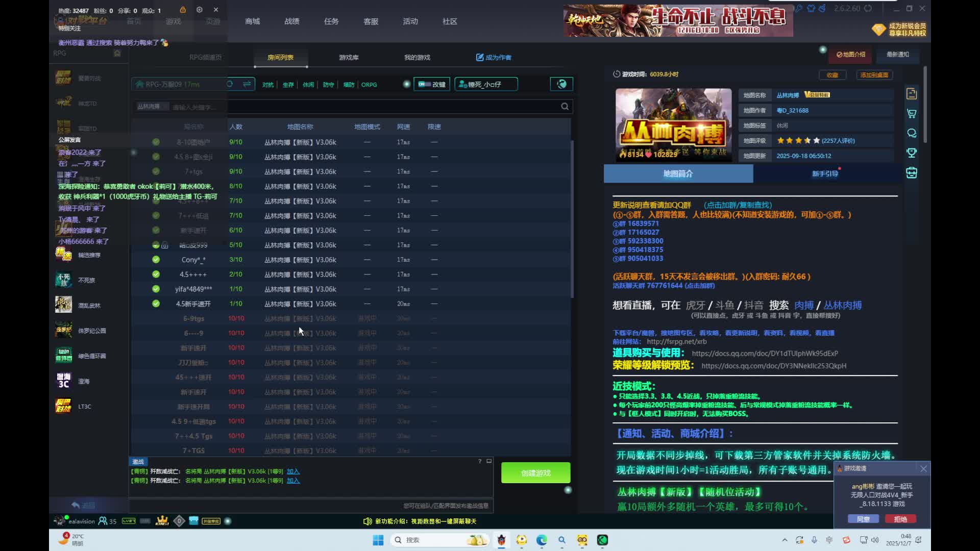Screen dimensions: 980x551
Task: Open the globe icon button above room list
Action: click(561, 84)
